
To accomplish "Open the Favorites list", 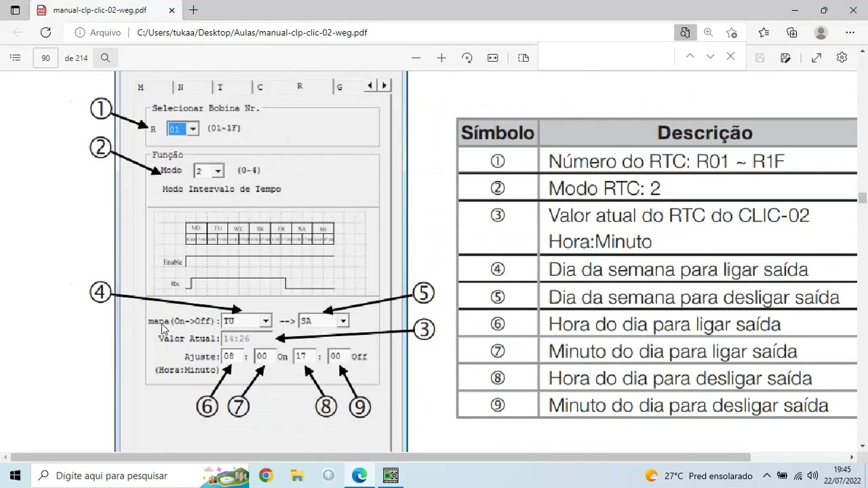I will click(764, 33).
